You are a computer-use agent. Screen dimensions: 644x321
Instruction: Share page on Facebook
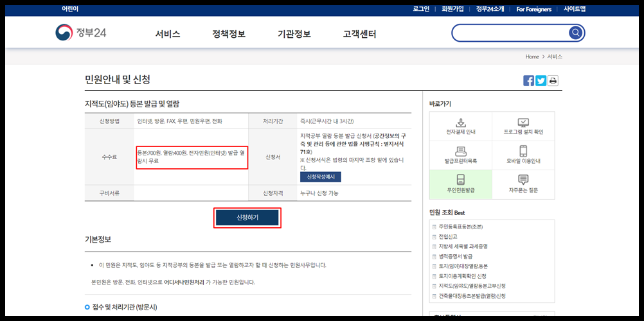(528, 81)
